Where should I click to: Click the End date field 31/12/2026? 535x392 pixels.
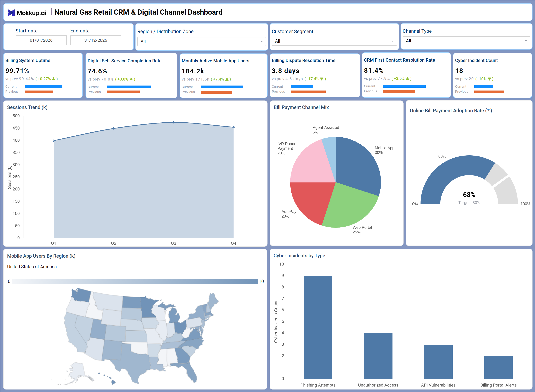pos(96,40)
